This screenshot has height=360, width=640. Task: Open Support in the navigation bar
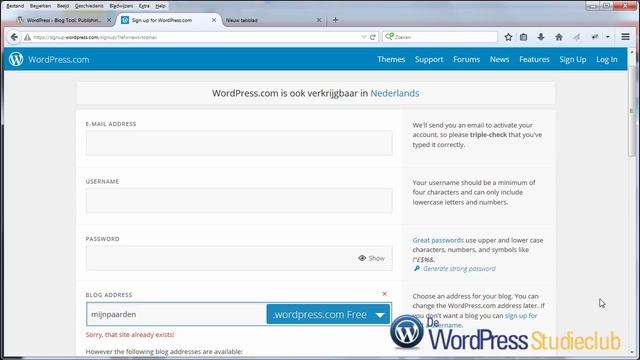point(429,59)
